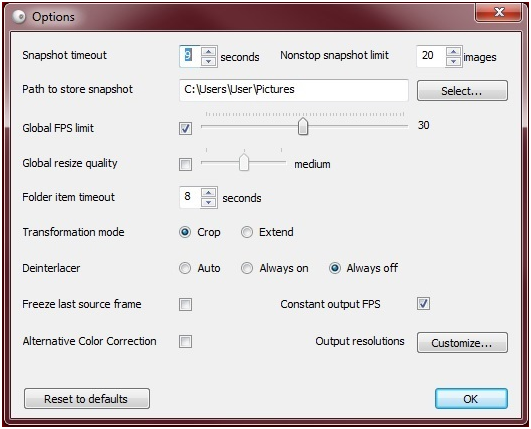Disable the Global FPS limit checkbox
The image size is (531, 429).
pos(185,128)
